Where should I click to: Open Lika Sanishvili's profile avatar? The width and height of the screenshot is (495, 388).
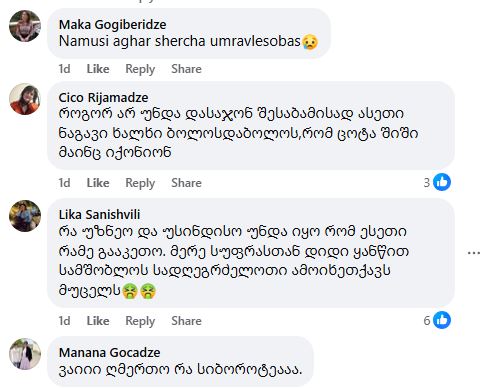[25, 216]
